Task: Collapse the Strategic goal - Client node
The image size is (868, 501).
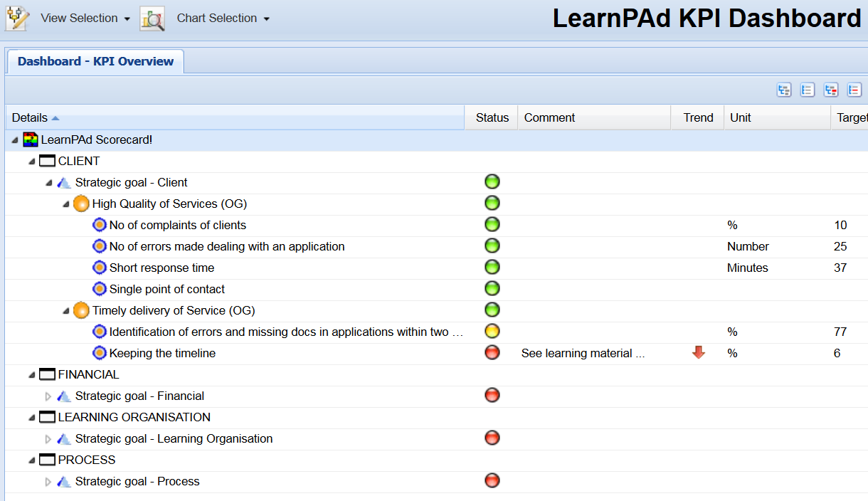Action: click(49, 183)
